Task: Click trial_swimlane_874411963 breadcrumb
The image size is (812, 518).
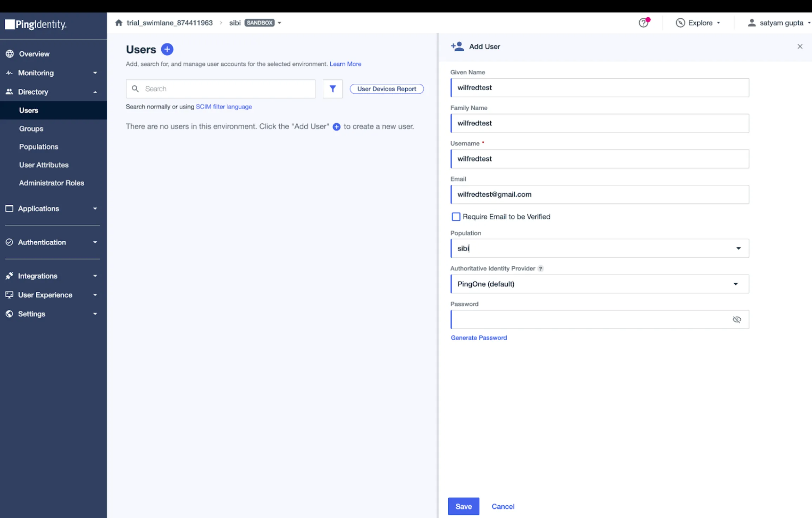Action: [170, 23]
